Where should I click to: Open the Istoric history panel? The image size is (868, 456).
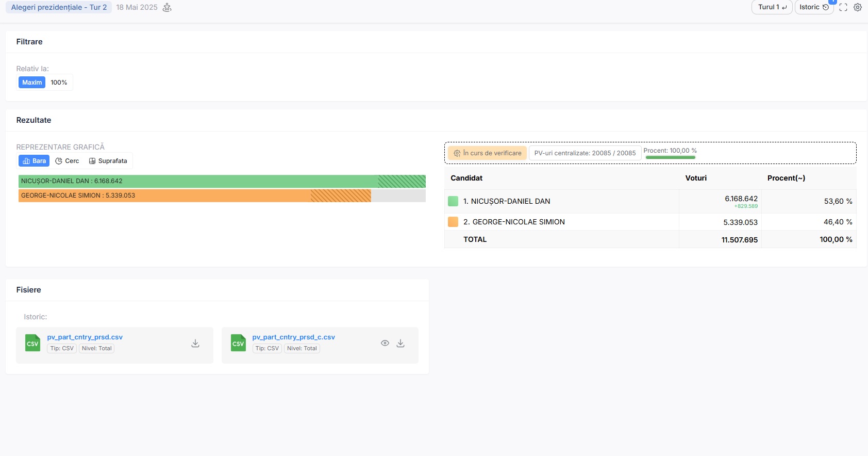click(813, 7)
